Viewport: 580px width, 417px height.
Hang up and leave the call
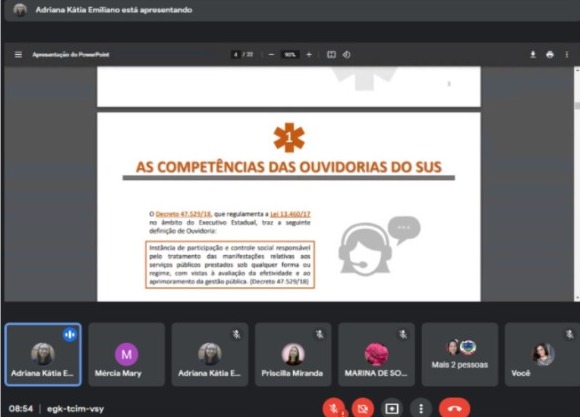(x=455, y=408)
